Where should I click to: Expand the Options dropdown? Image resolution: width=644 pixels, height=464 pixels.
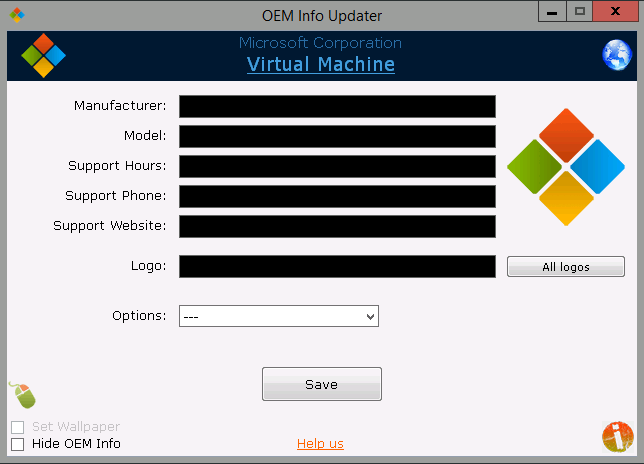[279, 316]
